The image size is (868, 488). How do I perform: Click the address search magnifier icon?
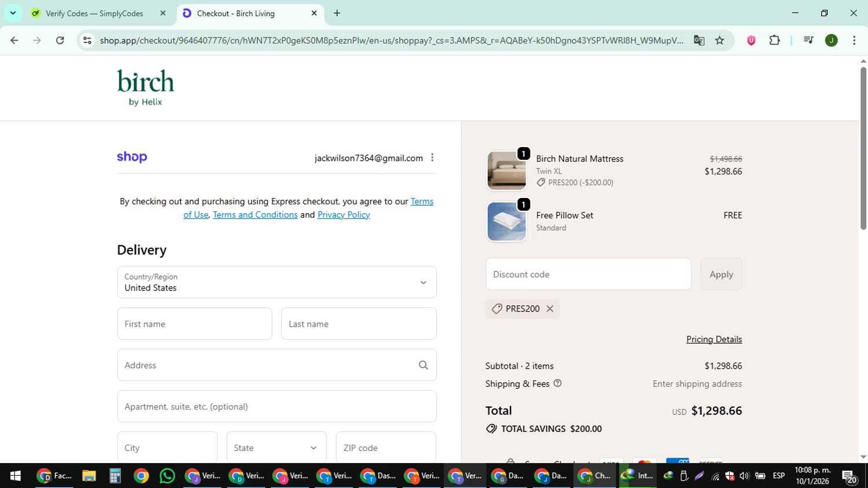tap(423, 365)
